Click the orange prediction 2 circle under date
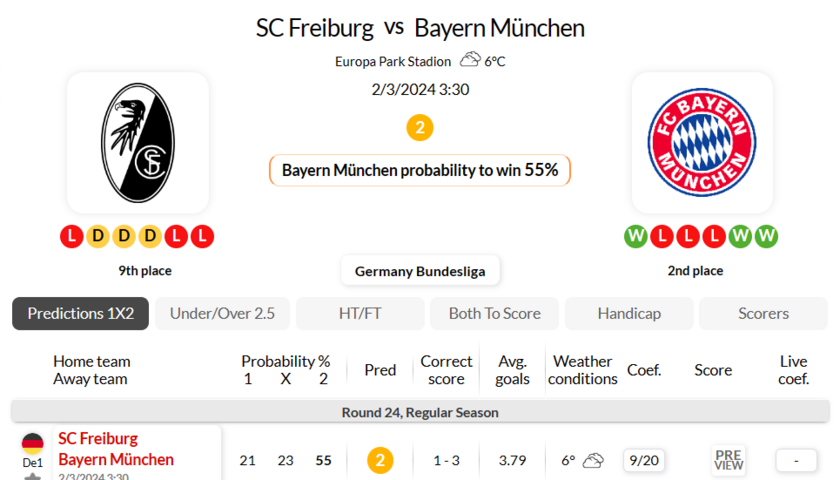The height and width of the screenshot is (480, 840). coord(420,128)
